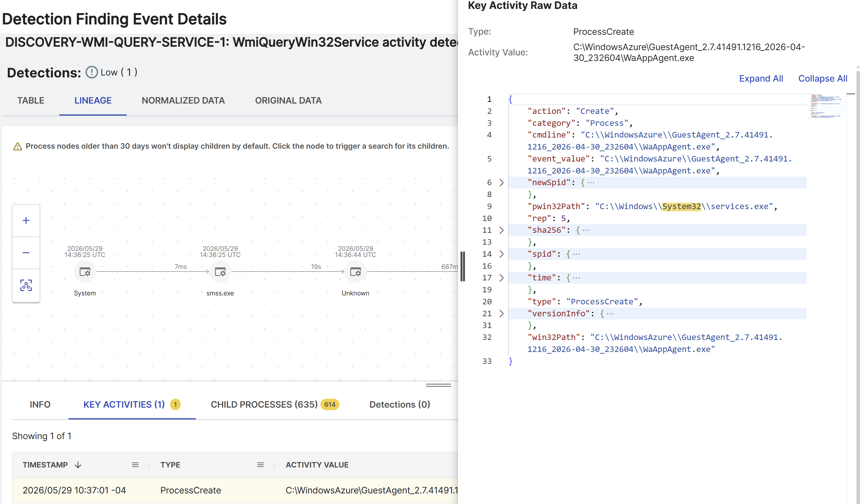Sort by Timestamp descending arrow

(78, 465)
